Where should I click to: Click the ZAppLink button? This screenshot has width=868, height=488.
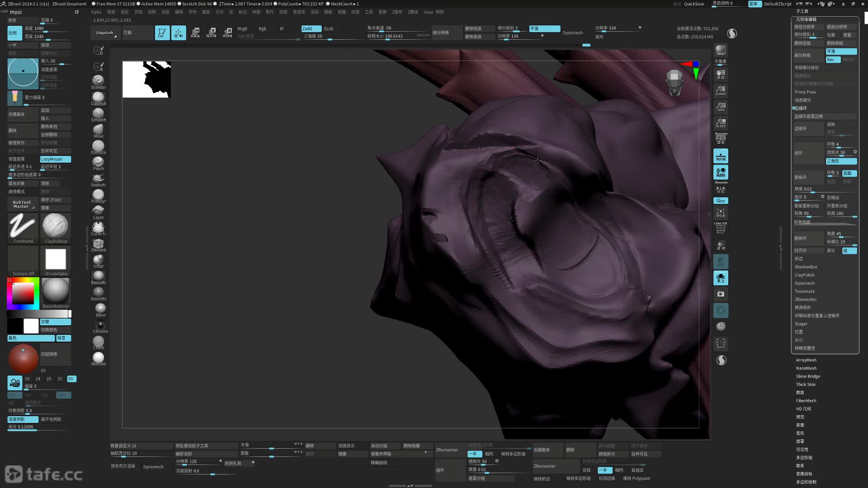[x=105, y=33]
